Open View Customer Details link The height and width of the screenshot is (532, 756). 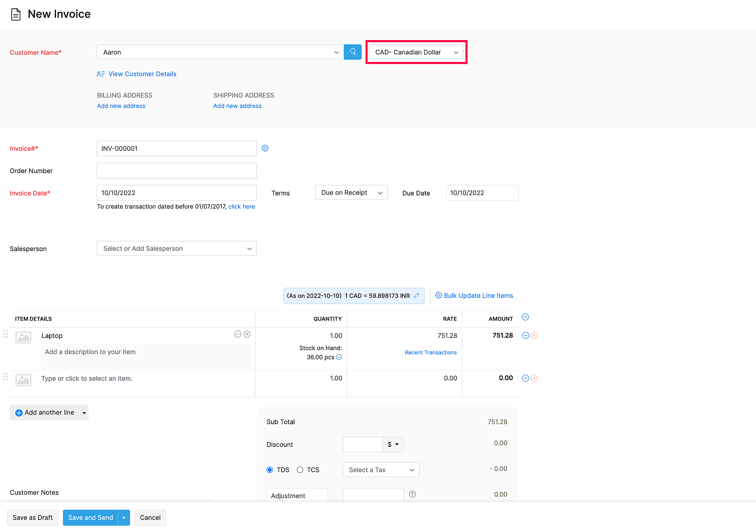coord(142,74)
